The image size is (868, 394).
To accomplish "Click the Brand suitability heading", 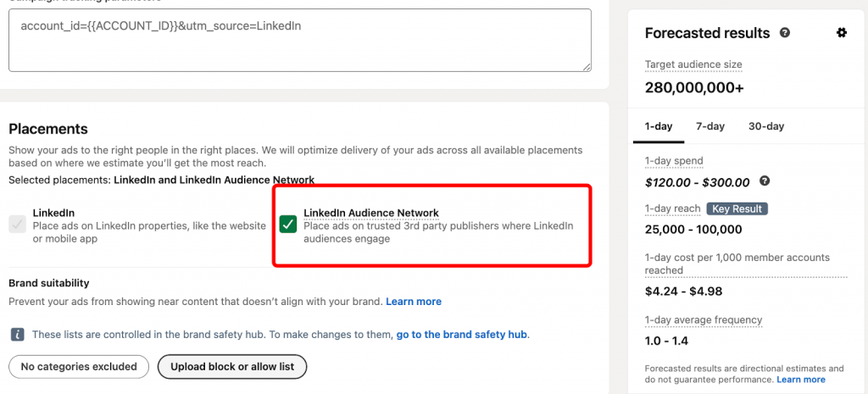I will click(48, 283).
